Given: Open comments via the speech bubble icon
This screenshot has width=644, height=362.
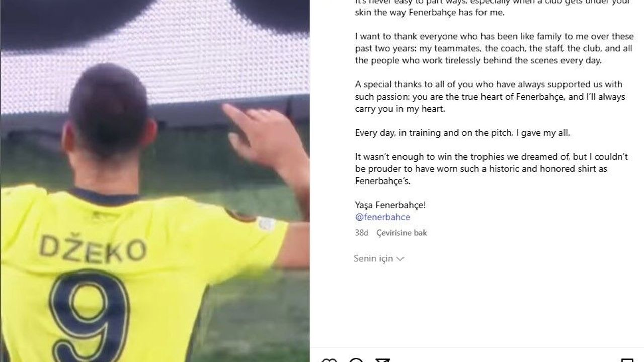Looking at the screenshot, I should click(356, 360).
